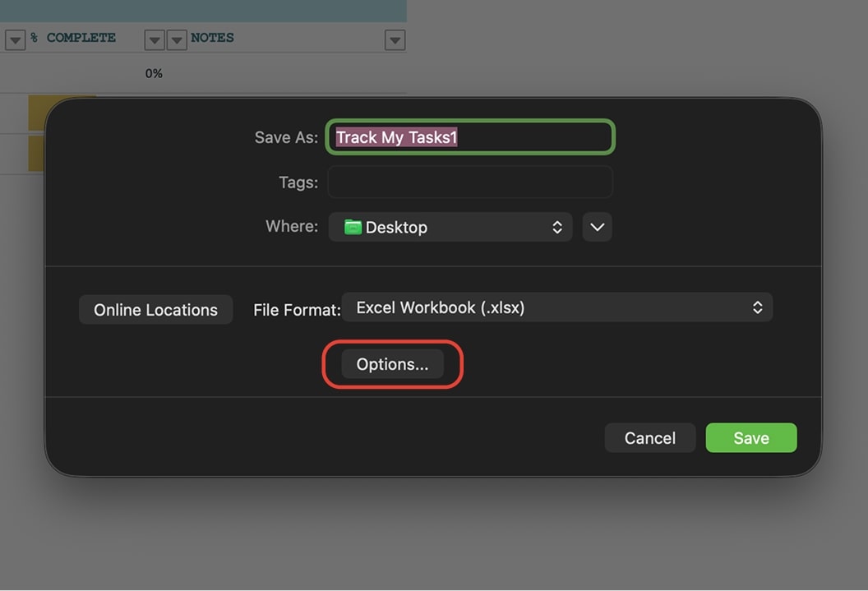
Task: Click the filter icon right of % COMPLETE
Action: tap(154, 39)
